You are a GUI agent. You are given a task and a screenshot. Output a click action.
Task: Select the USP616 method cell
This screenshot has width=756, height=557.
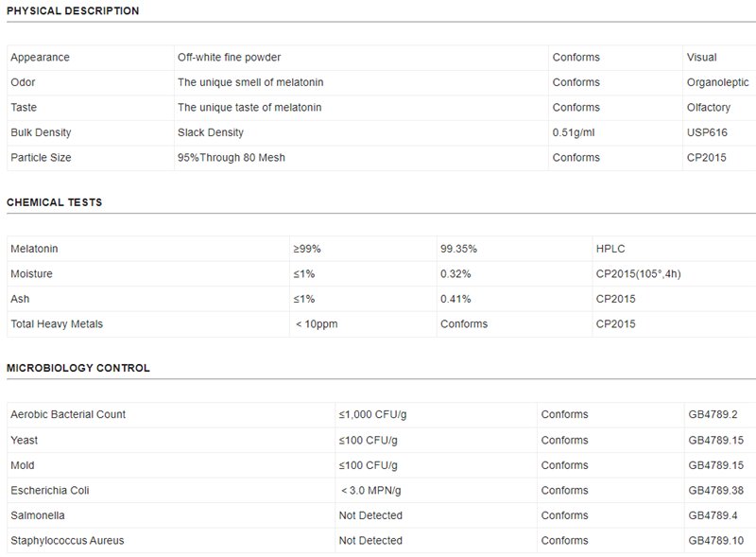tap(707, 132)
